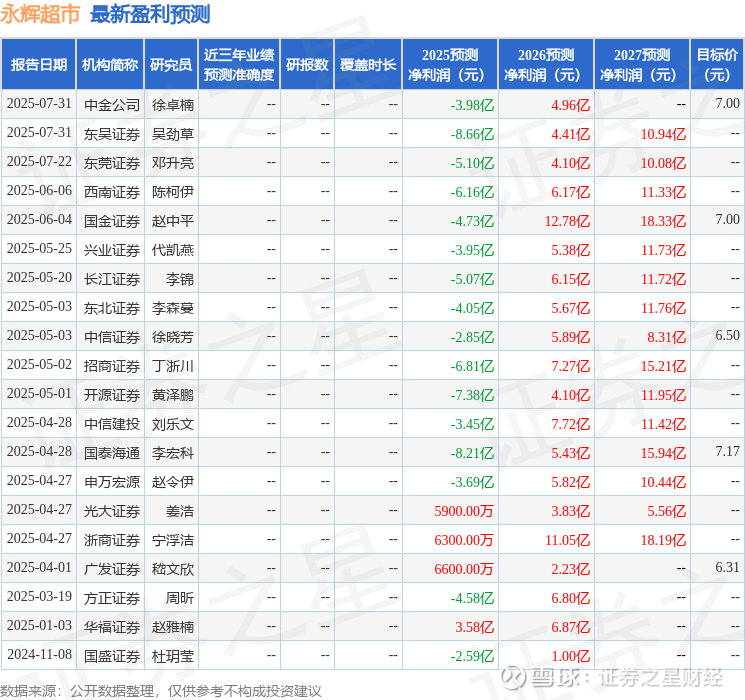This screenshot has width=745, height=700.
Task: Click the 浙商证券 institution cell
Action: click(x=112, y=540)
